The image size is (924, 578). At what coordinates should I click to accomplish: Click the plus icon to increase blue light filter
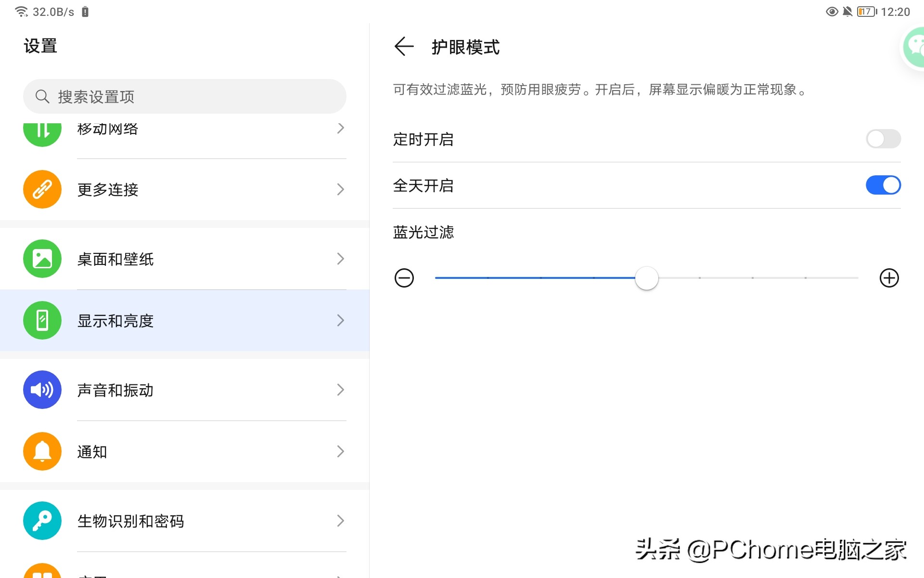889,278
